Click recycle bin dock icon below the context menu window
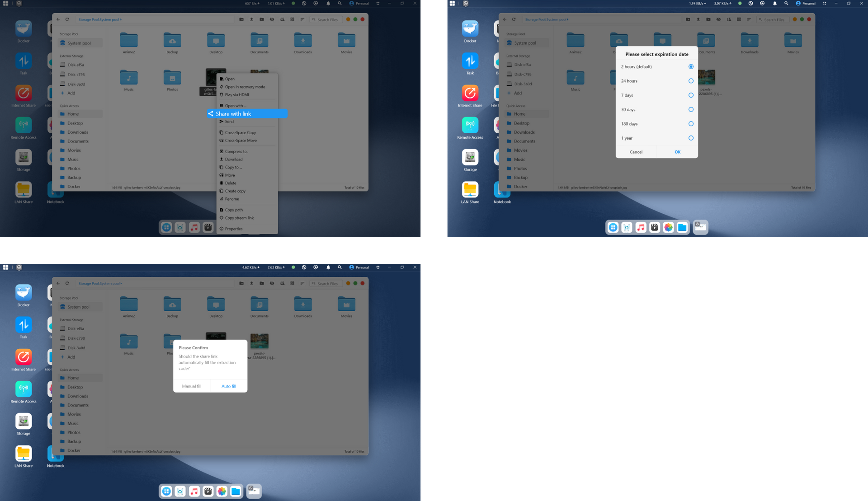 (180, 227)
